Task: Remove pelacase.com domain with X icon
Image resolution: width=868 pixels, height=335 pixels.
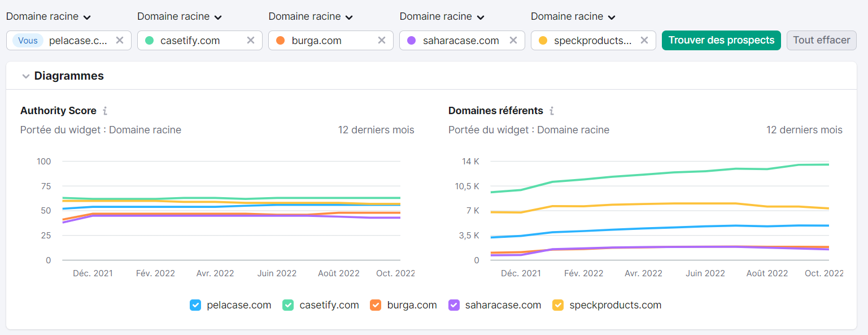Action: point(120,40)
